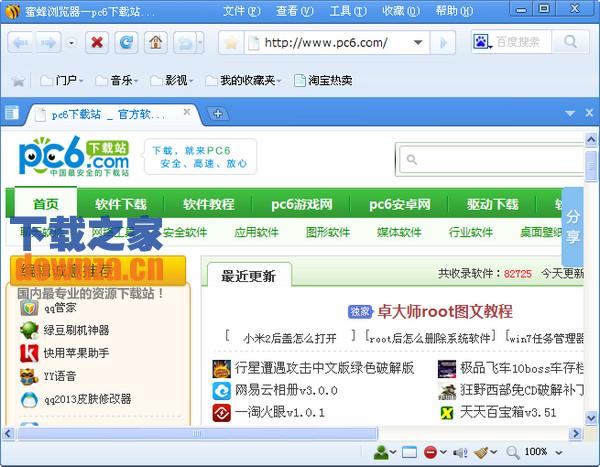Image resolution: width=600 pixels, height=467 pixels.
Task: Click the qq管家 shield icon
Action: tap(29, 307)
